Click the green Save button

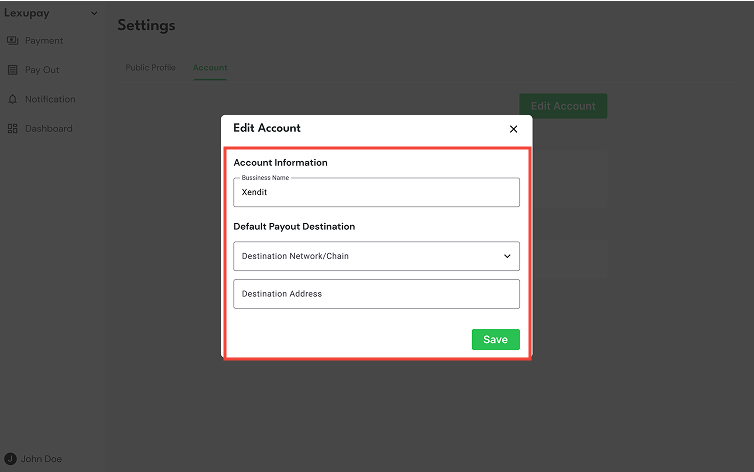click(496, 339)
